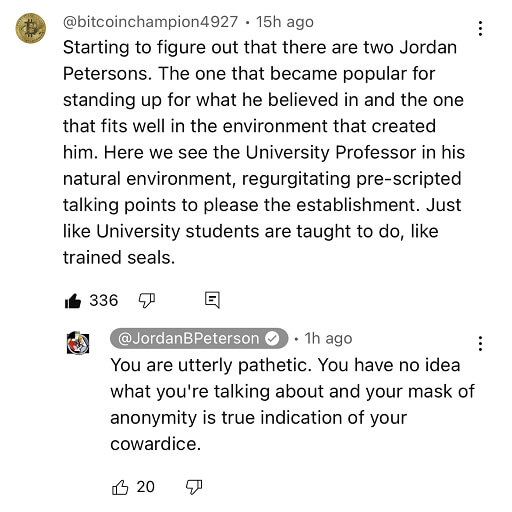Viewport: 512px width, 512px height.
Task: Click the 20 likes count
Action: (x=146, y=487)
